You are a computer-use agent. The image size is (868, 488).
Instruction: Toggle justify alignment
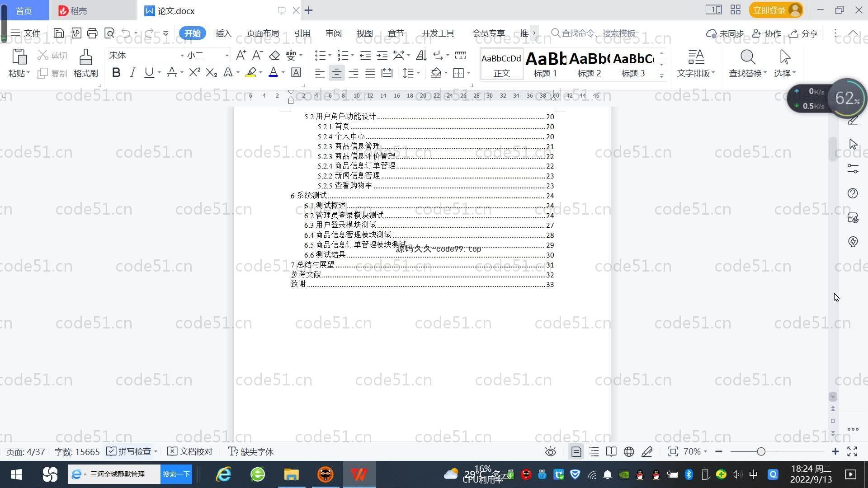370,73
